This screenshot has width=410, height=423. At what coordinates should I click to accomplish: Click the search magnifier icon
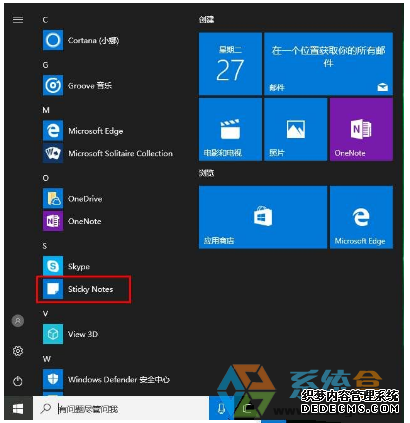(x=45, y=408)
